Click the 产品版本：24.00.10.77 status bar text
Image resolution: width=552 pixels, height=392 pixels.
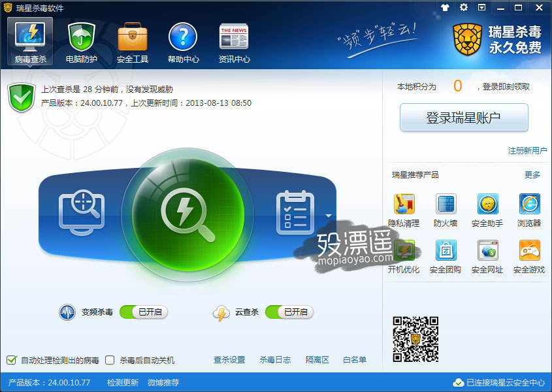pos(49,382)
